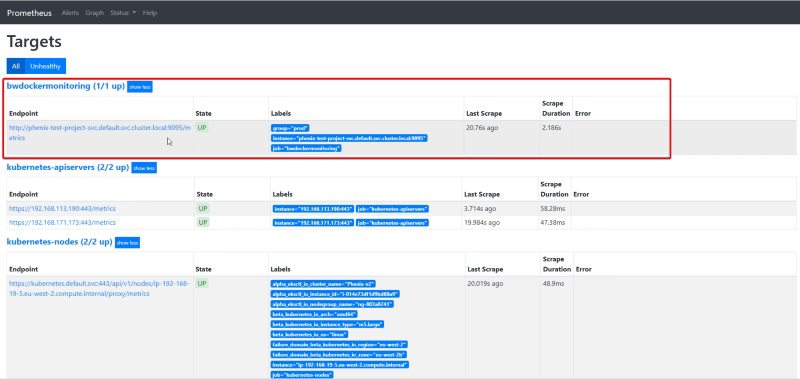Click the kubernetes-apiservers (2/2 up) heading link
The height and width of the screenshot is (379, 800).
tap(68, 167)
